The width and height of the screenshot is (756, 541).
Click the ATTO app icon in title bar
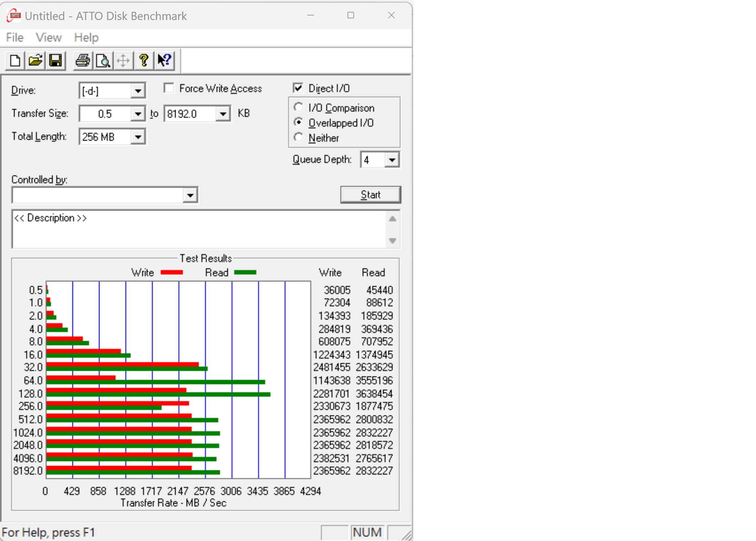pyautogui.click(x=14, y=16)
